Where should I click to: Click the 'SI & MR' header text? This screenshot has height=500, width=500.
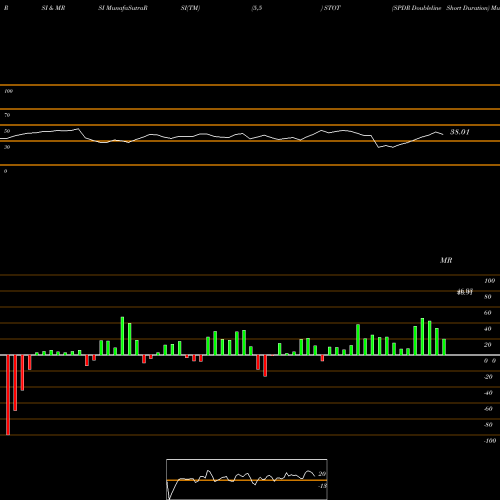[x=53, y=8]
